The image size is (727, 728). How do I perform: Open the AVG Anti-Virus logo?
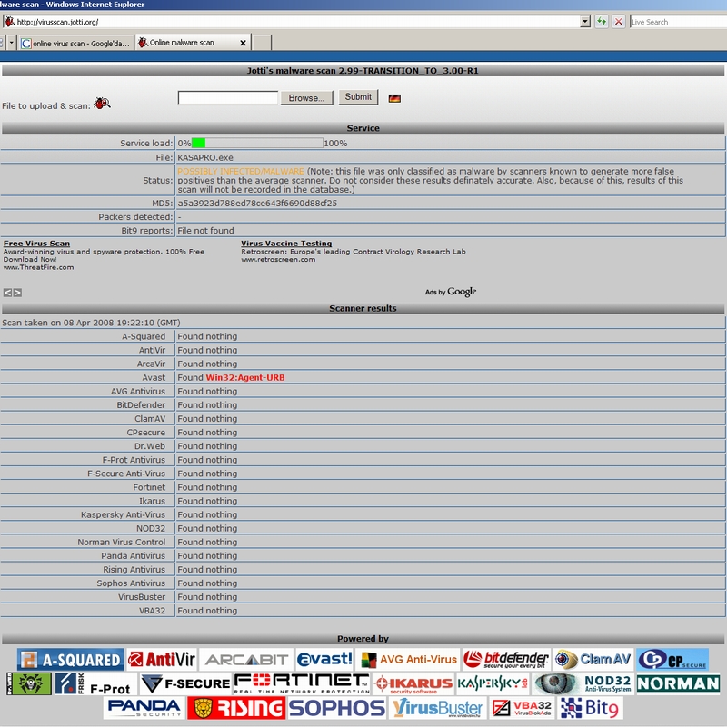[409, 659]
